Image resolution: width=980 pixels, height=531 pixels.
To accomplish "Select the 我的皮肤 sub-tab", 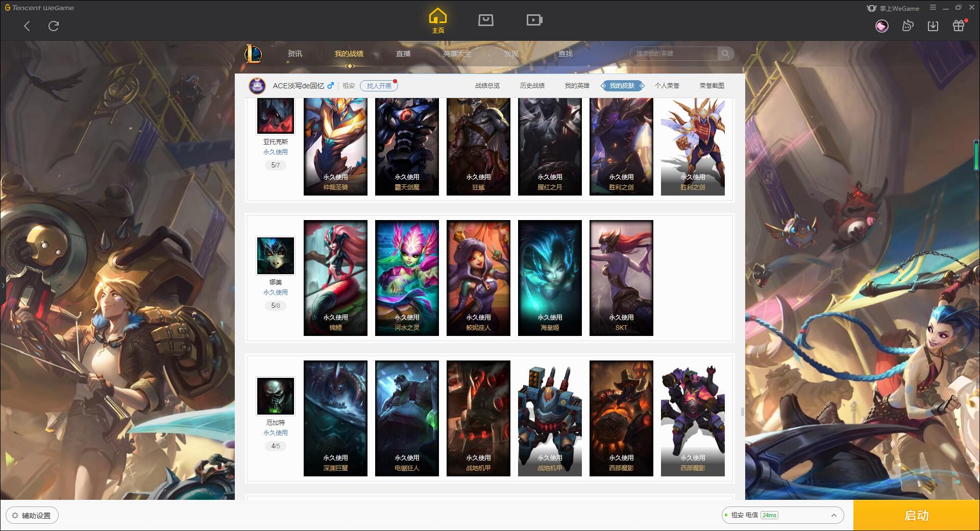I will pos(622,86).
